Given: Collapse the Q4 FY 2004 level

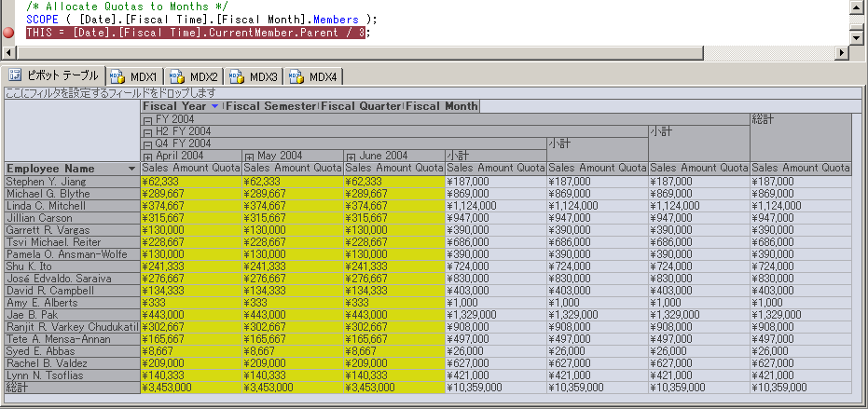Looking at the screenshot, I should (x=146, y=144).
